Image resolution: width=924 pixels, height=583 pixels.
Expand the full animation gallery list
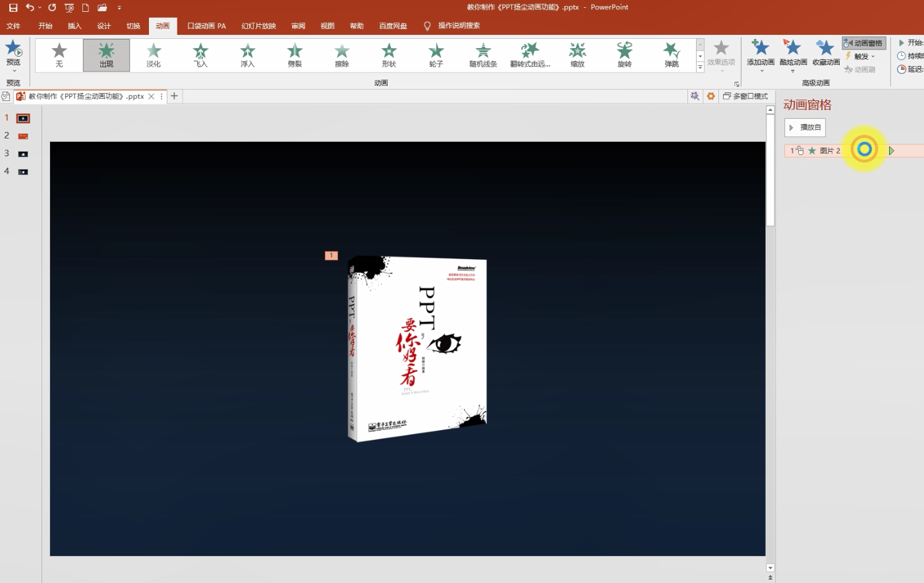tap(700, 67)
